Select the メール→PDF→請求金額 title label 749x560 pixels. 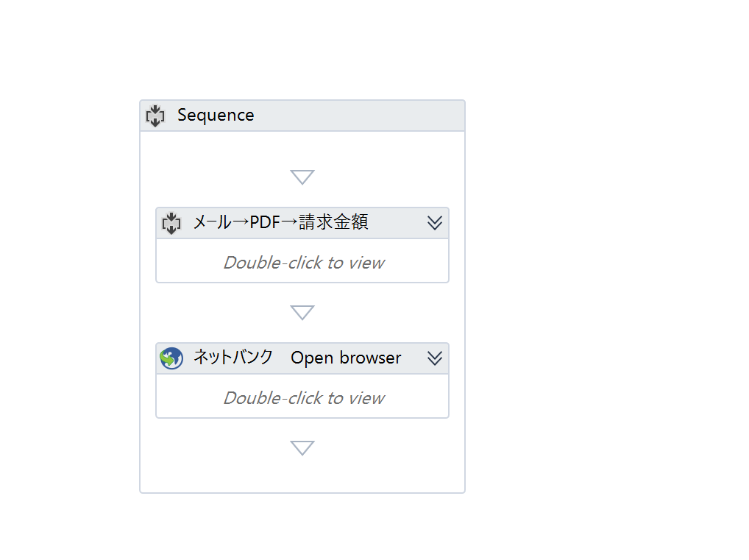point(281,222)
